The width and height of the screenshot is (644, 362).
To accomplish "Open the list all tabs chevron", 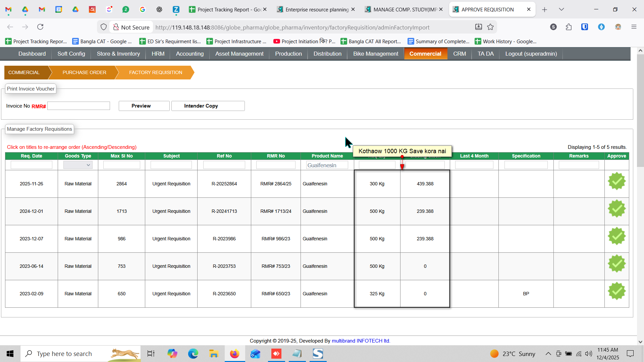I will 561,9.
